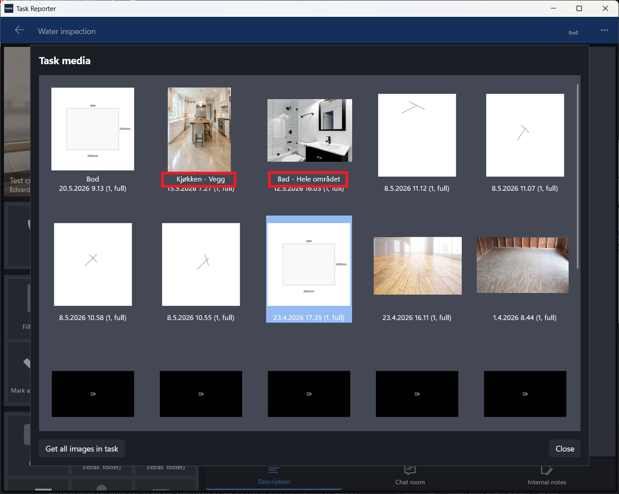Image resolution: width=619 pixels, height=494 pixels.
Task: Go back using the arrow in header
Action: tap(19, 30)
